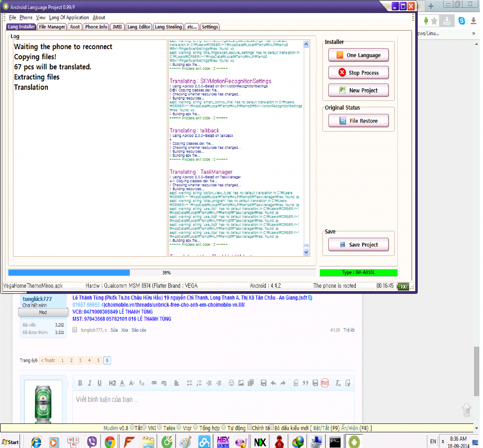Insert link with chain icon

click(x=154, y=383)
